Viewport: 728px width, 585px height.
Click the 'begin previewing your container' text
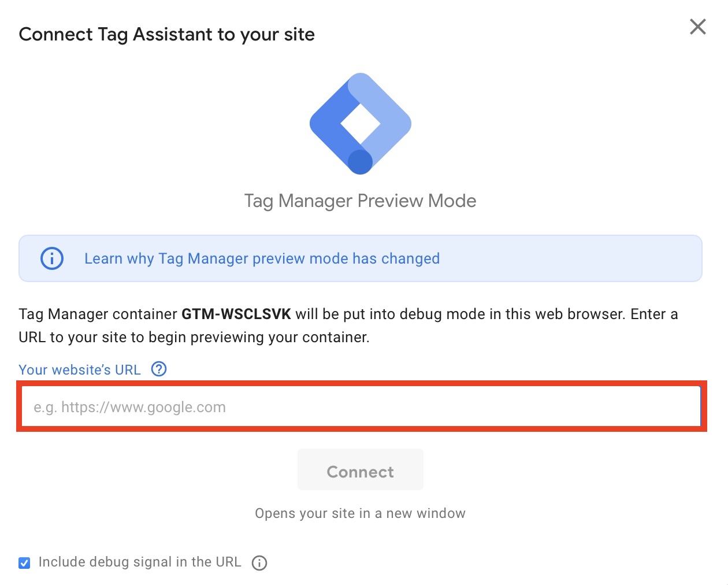click(x=258, y=337)
